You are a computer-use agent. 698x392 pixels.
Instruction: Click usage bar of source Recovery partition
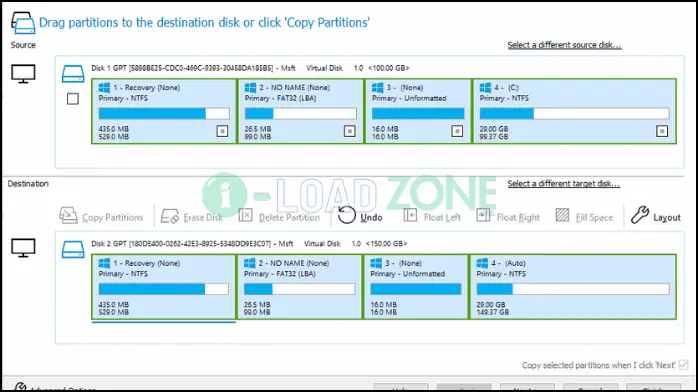[x=164, y=113]
